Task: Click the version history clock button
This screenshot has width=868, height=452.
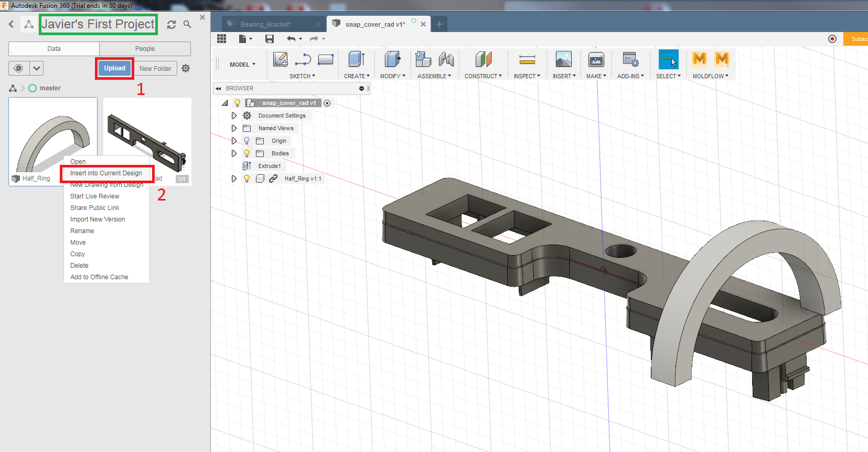Action: 18,68
